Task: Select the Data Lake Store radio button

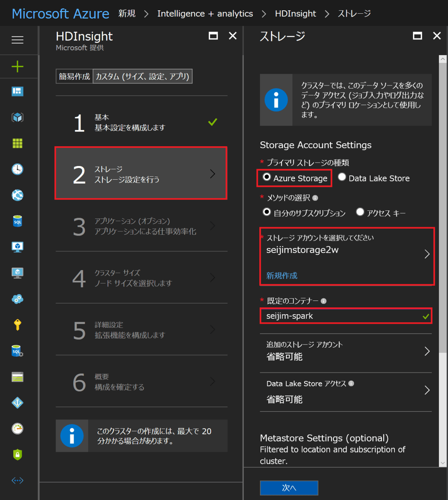Action: point(342,177)
